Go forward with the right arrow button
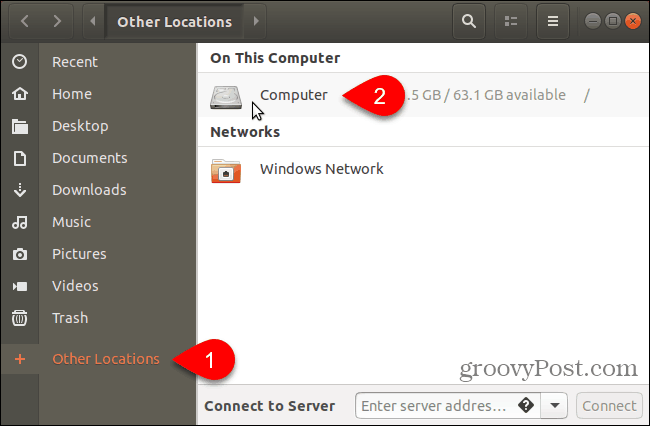 click(57, 21)
